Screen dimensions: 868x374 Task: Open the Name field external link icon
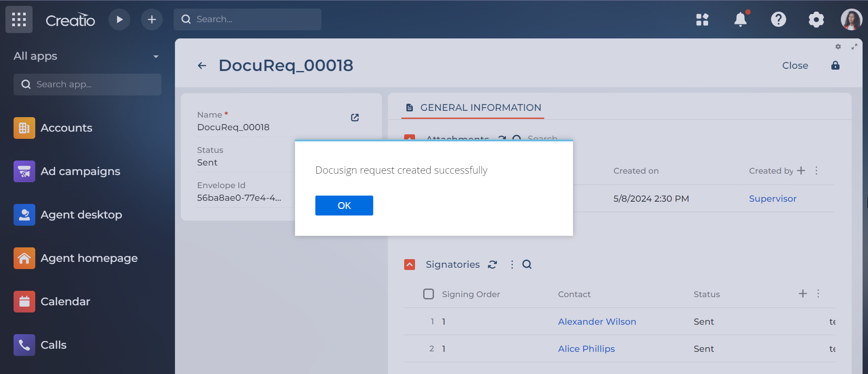(x=355, y=118)
